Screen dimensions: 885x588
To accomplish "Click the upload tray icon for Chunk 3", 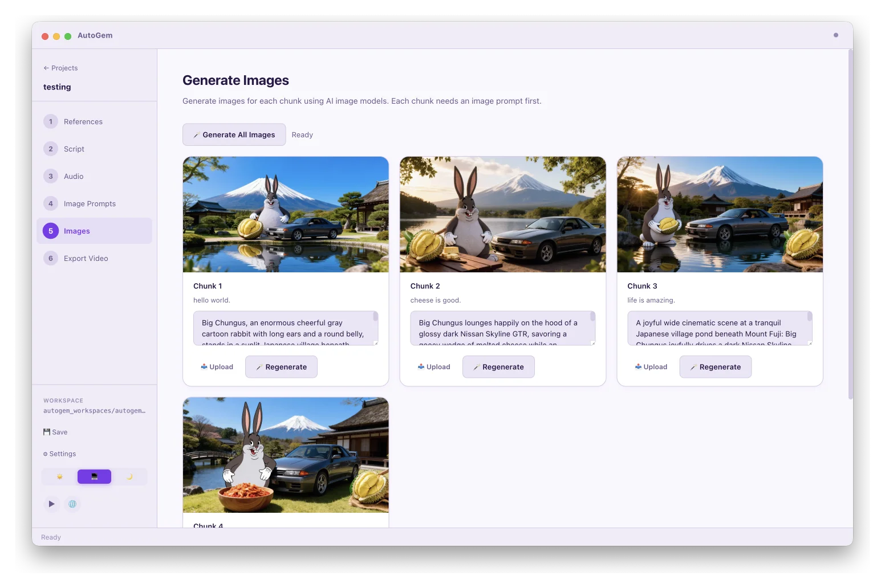I will [x=638, y=367].
